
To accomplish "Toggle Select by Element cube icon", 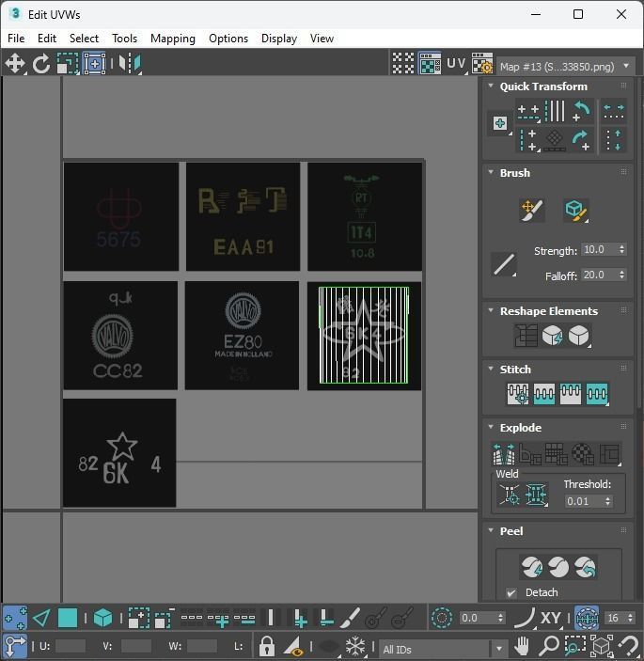I will pos(102,619).
